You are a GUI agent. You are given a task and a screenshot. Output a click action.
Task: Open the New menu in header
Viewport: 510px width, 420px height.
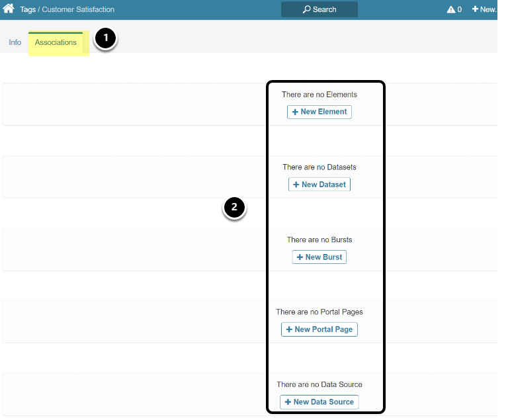(x=484, y=9)
